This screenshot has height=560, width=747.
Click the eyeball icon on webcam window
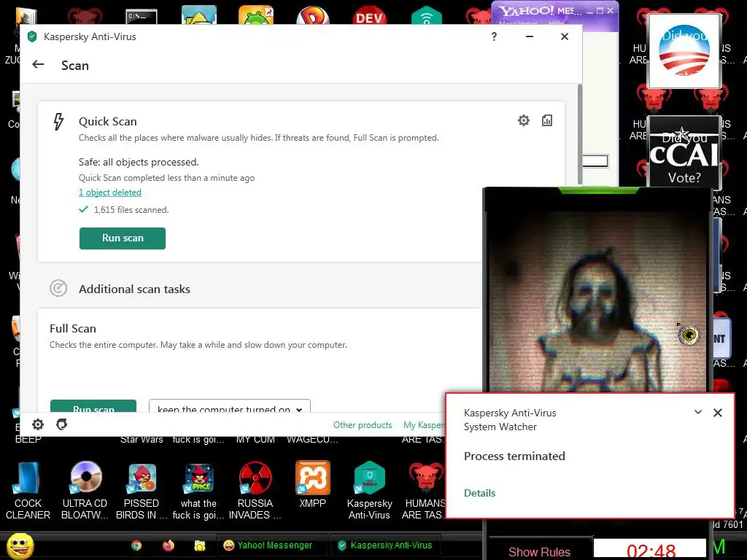(688, 334)
